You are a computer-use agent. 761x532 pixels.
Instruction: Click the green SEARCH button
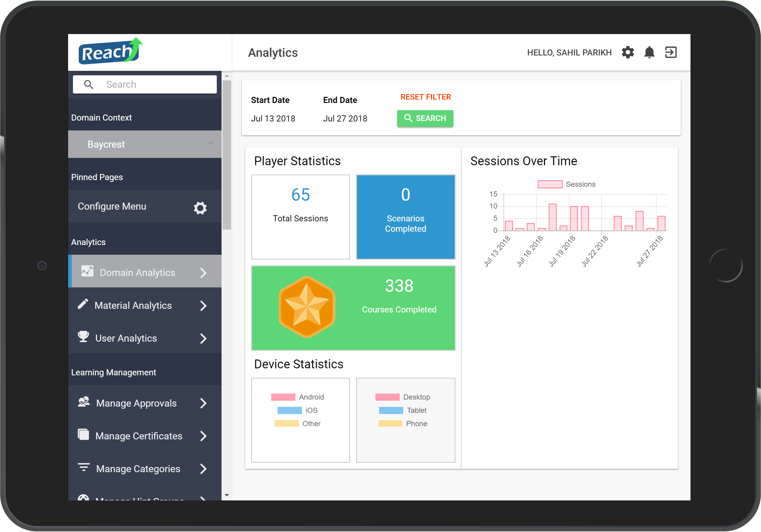425,118
